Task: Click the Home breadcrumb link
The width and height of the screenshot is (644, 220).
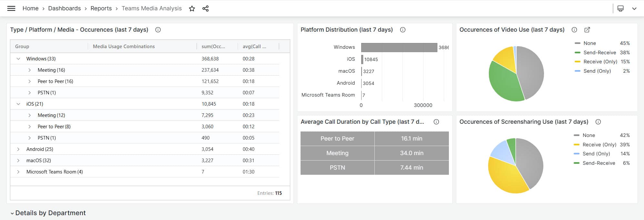Action: [x=30, y=8]
